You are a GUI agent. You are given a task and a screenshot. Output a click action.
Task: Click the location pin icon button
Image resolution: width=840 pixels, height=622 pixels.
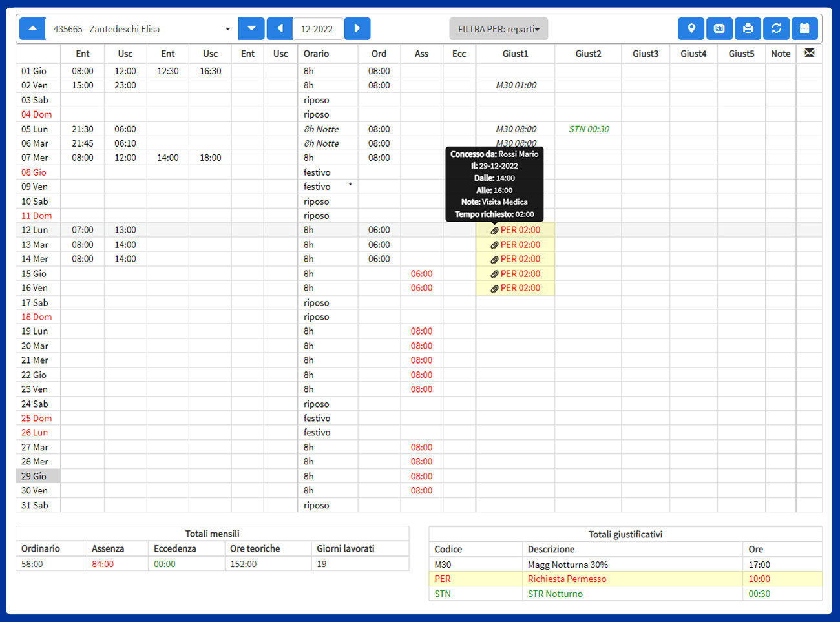pyautogui.click(x=691, y=28)
